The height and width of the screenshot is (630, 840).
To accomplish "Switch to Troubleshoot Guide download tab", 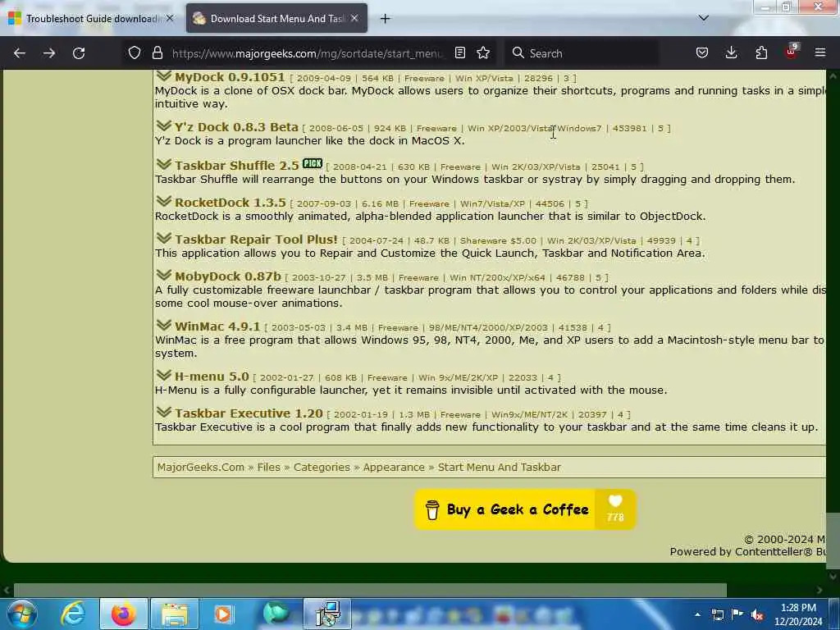I will coord(91,19).
